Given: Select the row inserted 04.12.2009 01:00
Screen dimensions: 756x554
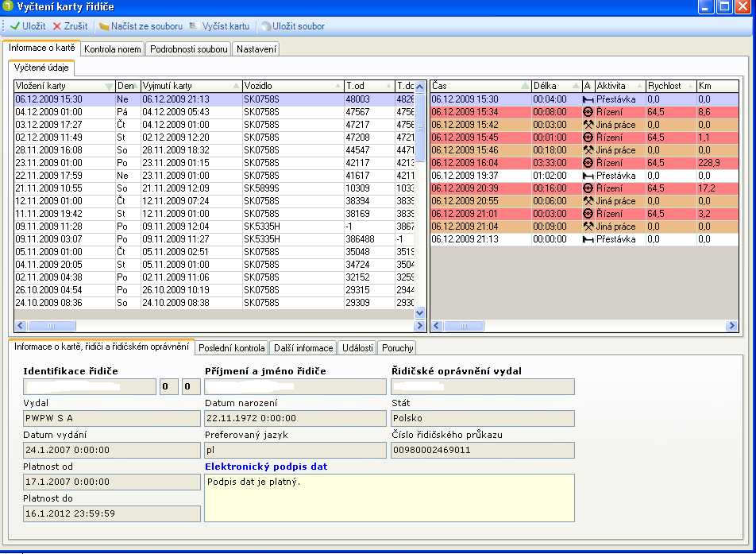Looking at the screenshot, I should point(214,112).
